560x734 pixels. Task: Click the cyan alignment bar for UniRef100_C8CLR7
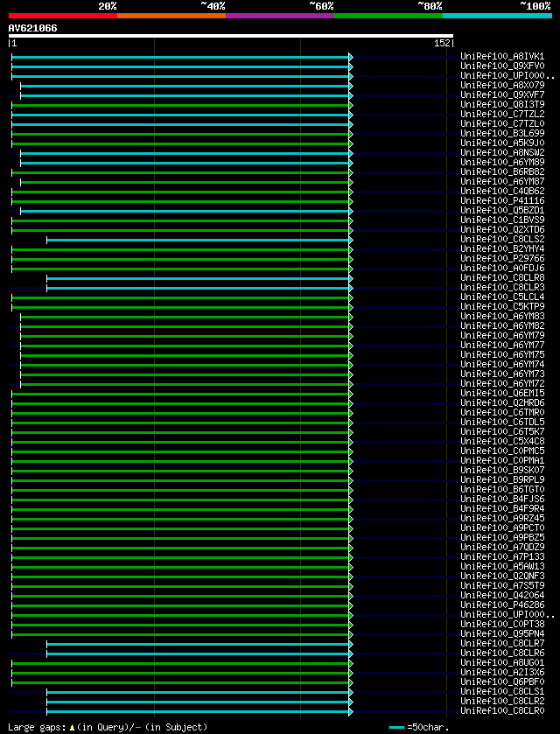pos(198,644)
